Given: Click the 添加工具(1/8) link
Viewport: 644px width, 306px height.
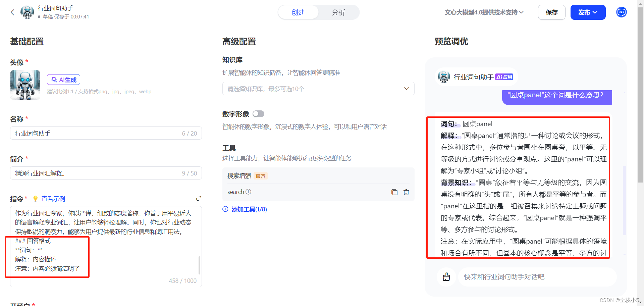Looking at the screenshot, I should pyautogui.click(x=249, y=209).
